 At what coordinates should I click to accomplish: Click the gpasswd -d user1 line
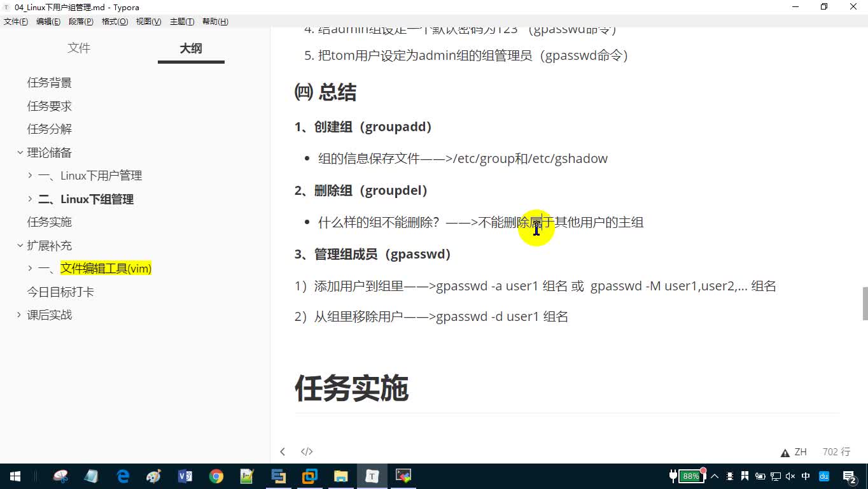[x=431, y=316]
